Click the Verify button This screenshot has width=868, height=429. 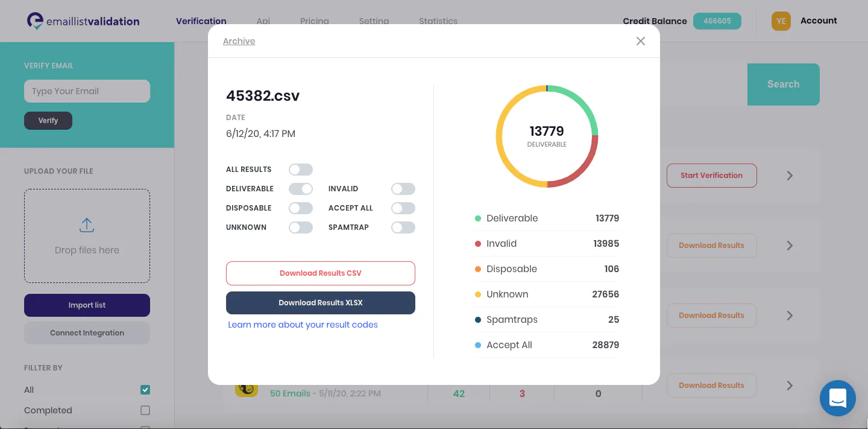[x=48, y=121]
